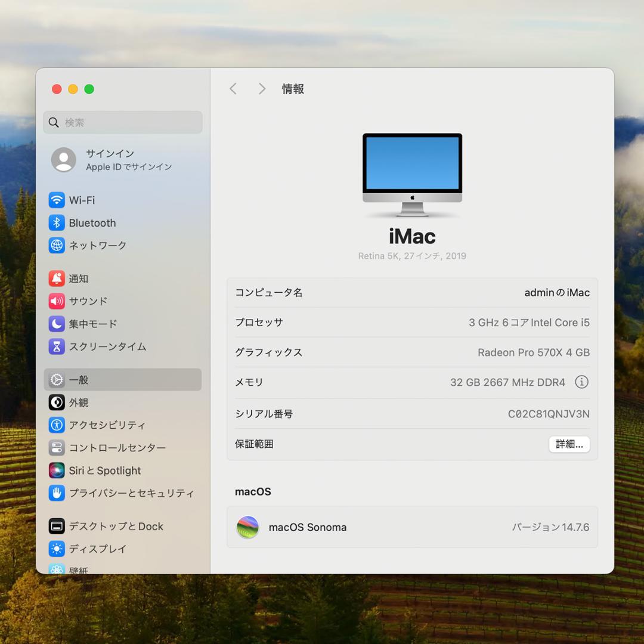Go back using the left chevron arrow
Image resolution: width=644 pixels, height=644 pixels.
point(233,88)
